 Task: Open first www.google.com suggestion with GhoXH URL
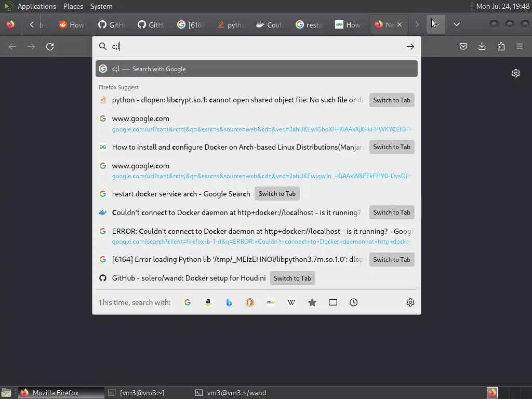pos(257,124)
